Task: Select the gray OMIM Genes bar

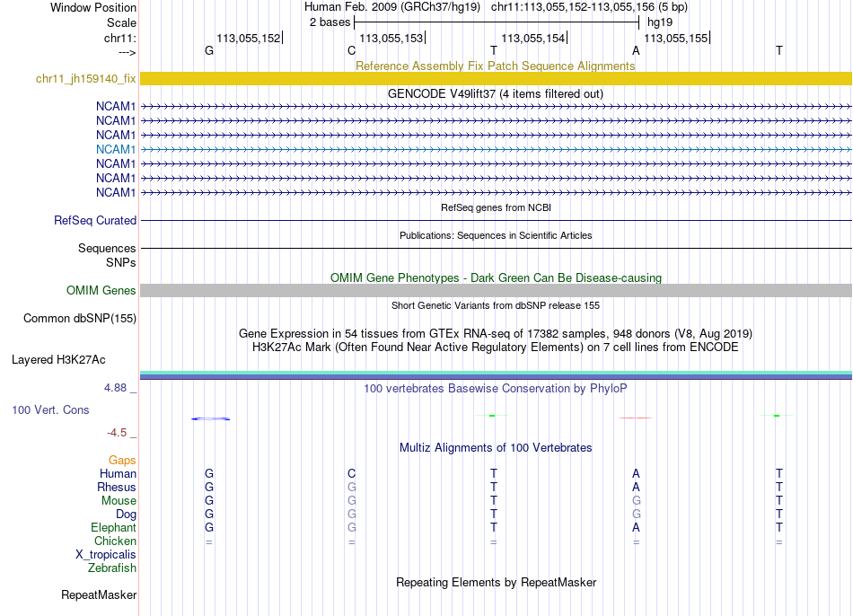Action: (497, 291)
